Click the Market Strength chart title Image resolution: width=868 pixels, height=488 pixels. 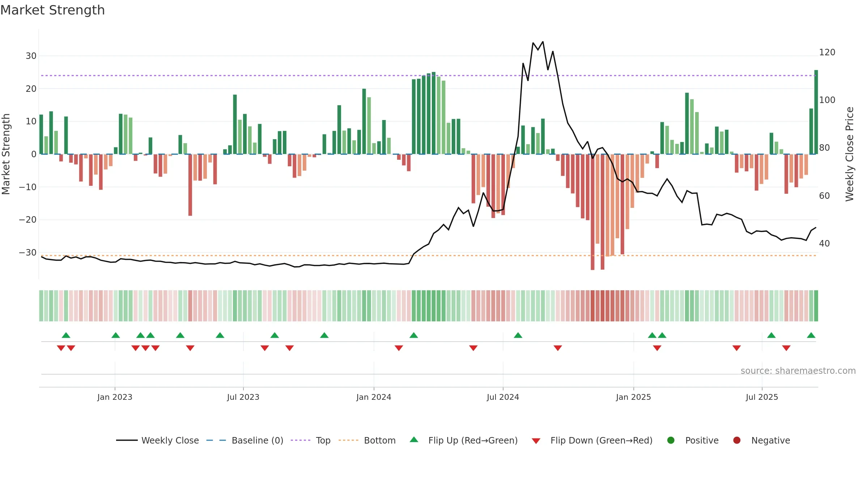click(52, 10)
